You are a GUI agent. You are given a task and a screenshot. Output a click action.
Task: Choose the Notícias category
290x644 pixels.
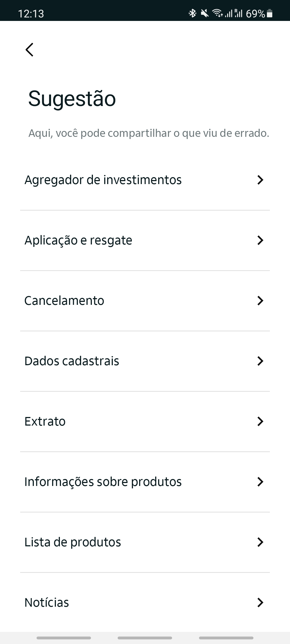tap(47, 602)
